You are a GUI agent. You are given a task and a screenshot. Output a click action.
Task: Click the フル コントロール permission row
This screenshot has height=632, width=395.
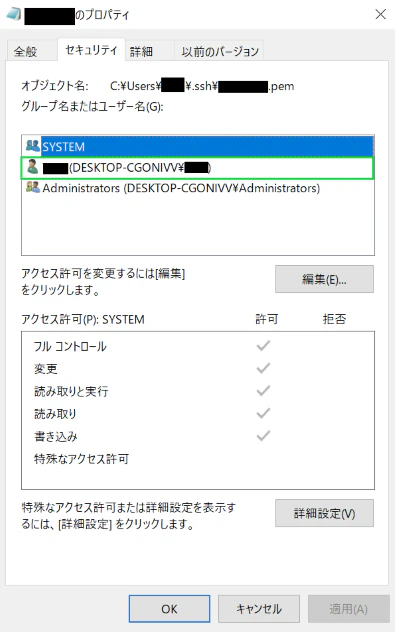click(x=198, y=346)
